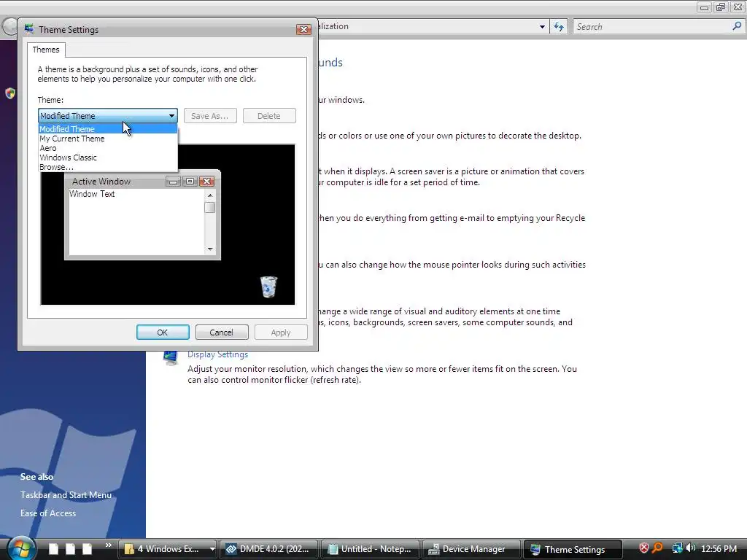Image resolution: width=747 pixels, height=560 pixels.
Task: Confirm with the OK button
Action: click(x=163, y=332)
